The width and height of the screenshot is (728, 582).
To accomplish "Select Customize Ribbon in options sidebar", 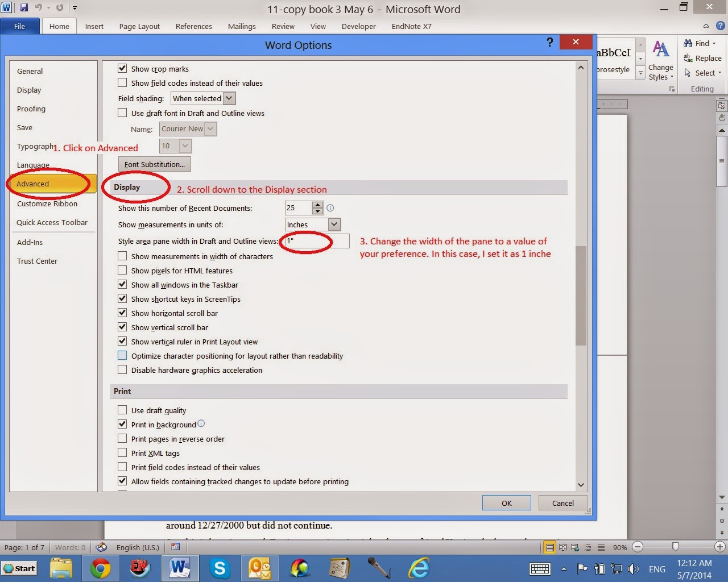I will (x=53, y=203).
